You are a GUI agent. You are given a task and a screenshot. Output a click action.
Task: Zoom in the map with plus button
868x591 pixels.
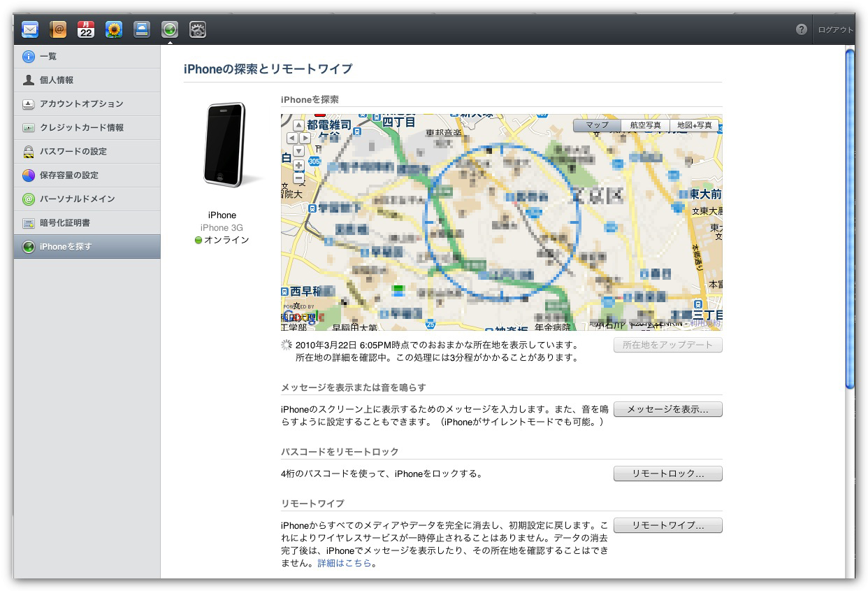click(298, 165)
